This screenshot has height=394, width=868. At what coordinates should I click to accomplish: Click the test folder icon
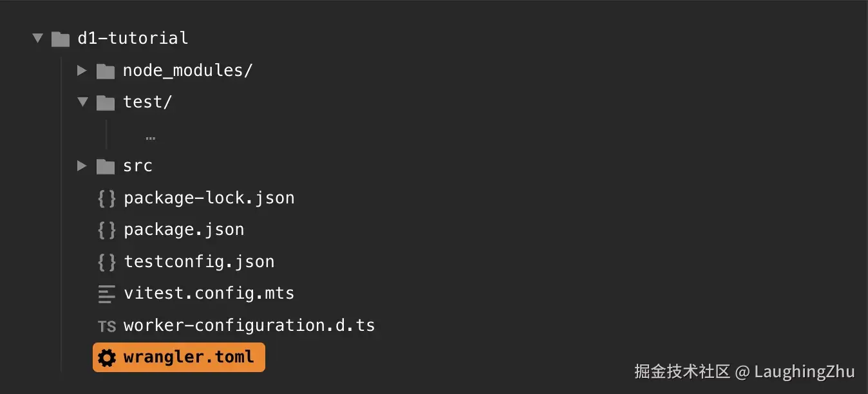[106, 102]
